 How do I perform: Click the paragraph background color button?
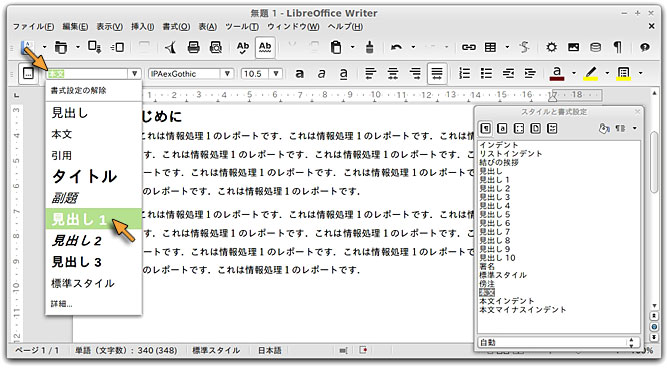point(624,74)
